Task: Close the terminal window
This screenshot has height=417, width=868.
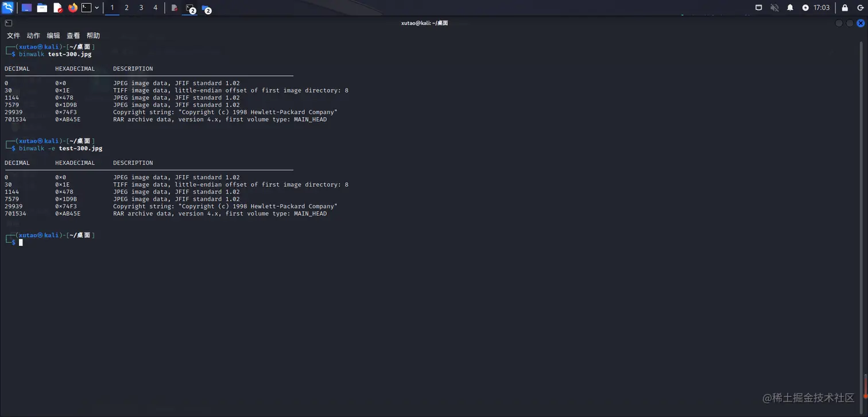Action: 861,23
